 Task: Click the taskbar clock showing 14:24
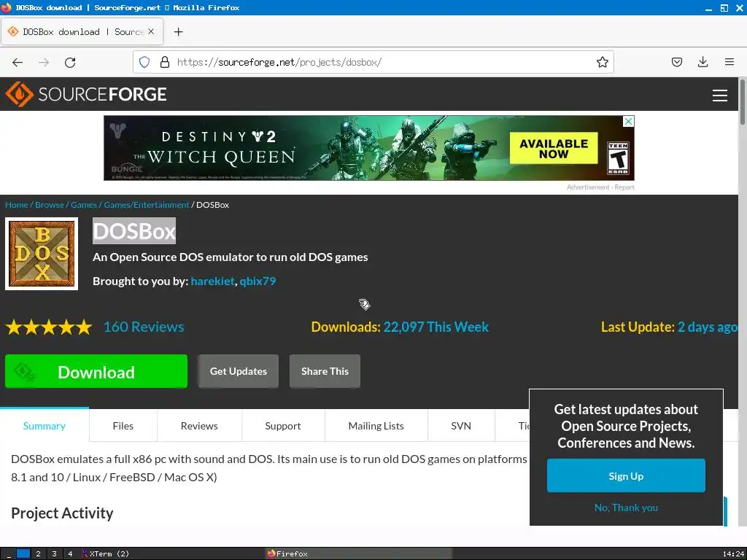732,554
